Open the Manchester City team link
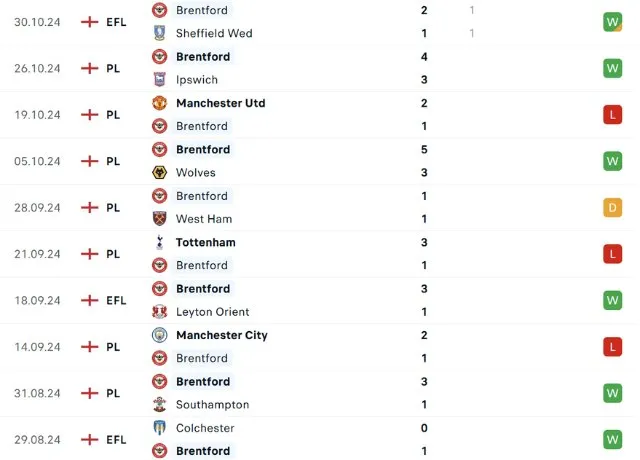Image resolution: width=640 pixels, height=460 pixels. click(221, 335)
